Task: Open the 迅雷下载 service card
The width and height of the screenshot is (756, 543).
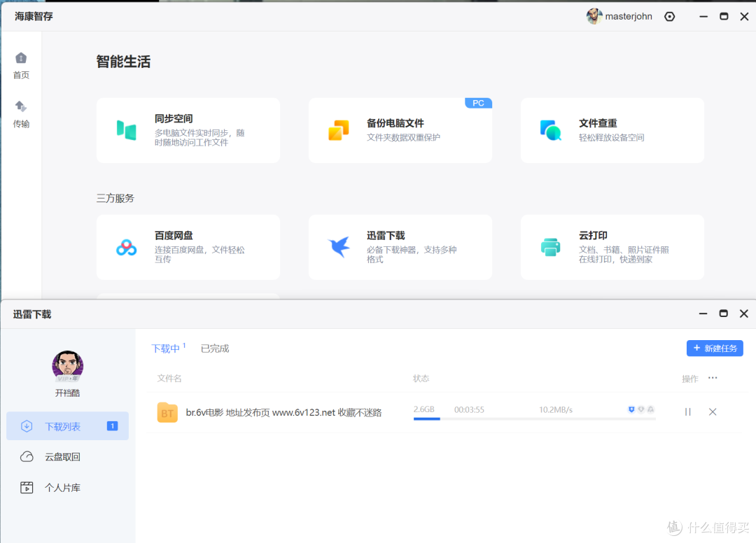Action: (400, 247)
